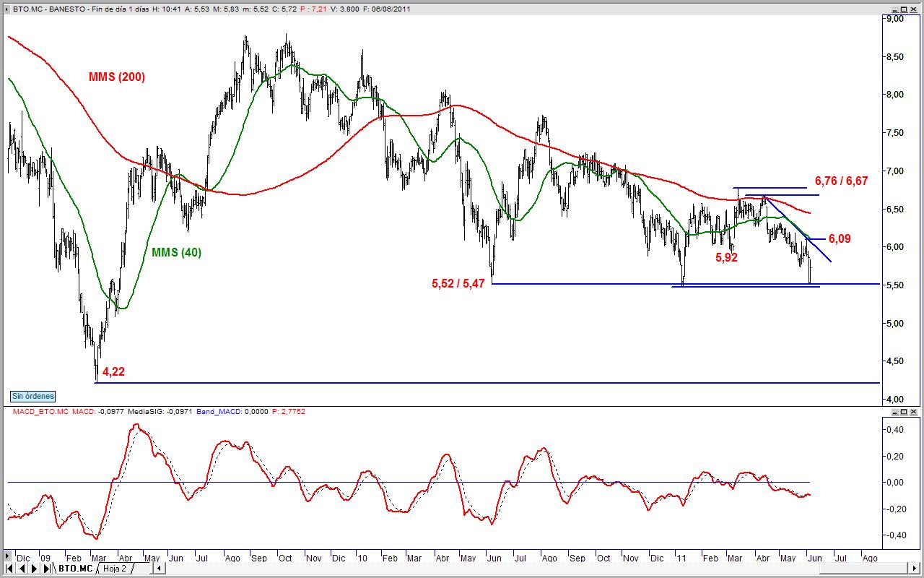Click the 11 year label on time axis
The image size is (924, 578).
coord(681,558)
